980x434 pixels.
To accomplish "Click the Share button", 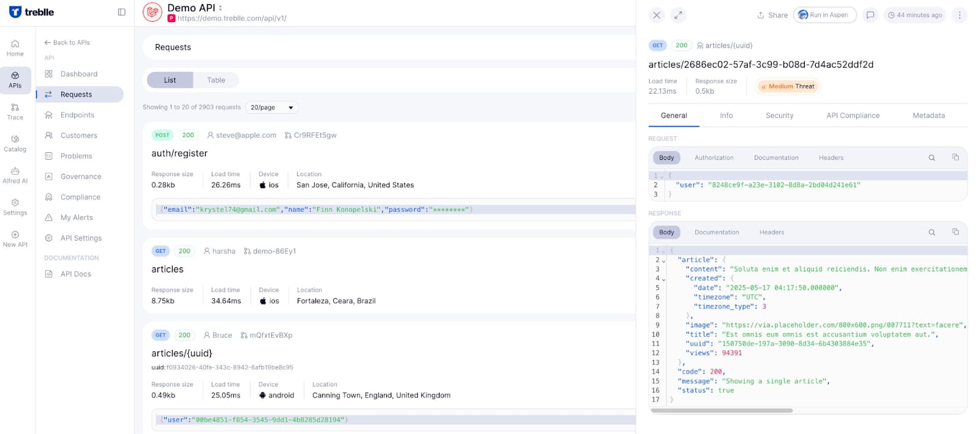I will point(772,15).
